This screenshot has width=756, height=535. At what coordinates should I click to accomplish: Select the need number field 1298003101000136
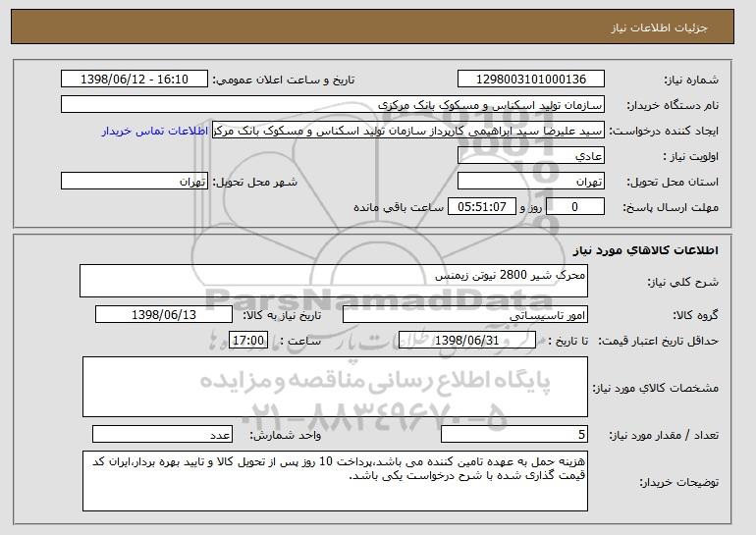[531, 80]
